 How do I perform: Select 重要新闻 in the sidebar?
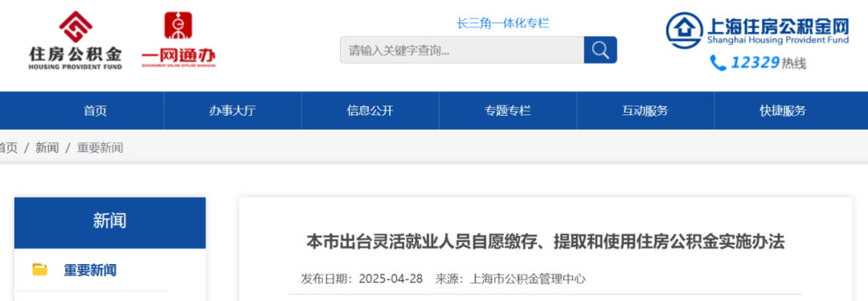click(90, 270)
